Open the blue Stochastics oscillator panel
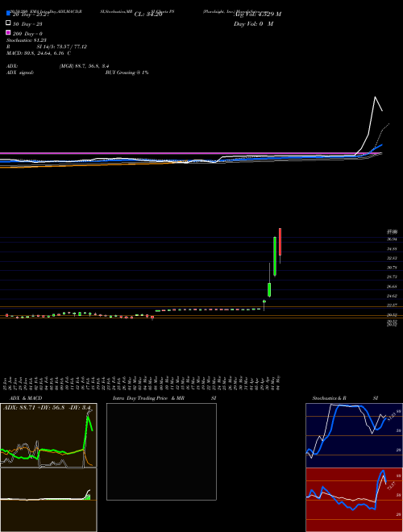Image resolution: width=403 pixels, height=532 pixels. (354, 435)
